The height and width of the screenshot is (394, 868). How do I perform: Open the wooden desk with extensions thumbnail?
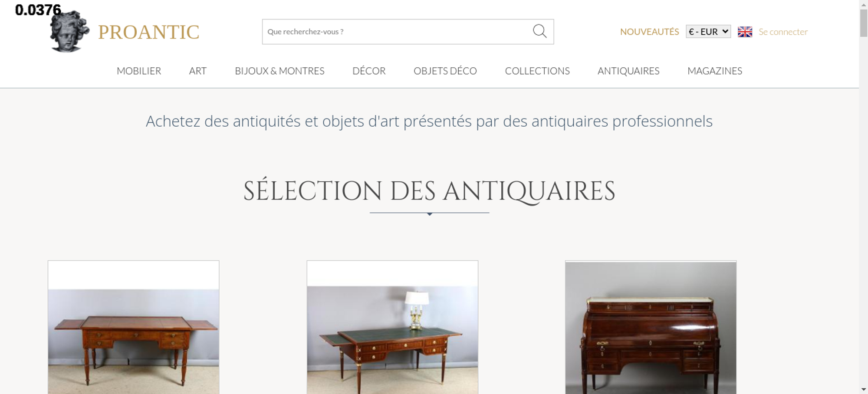pos(133,327)
